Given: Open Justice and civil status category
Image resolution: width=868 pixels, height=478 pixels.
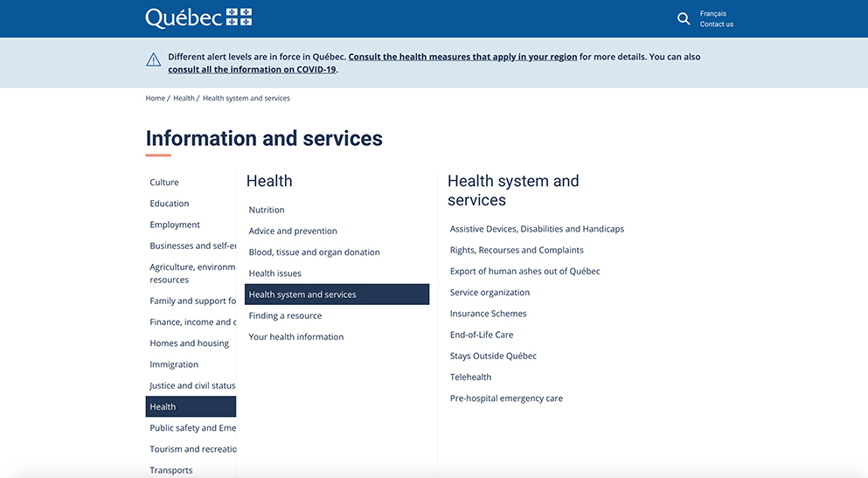Looking at the screenshot, I should [192, 385].
